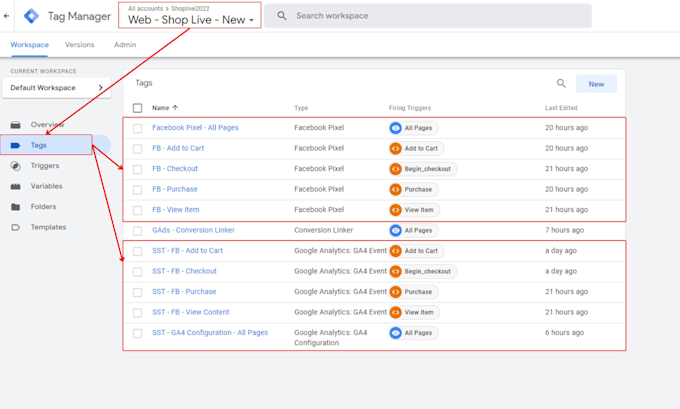Check the SST - FB - Checkout row
This screenshot has width=680, height=409.
[137, 272]
